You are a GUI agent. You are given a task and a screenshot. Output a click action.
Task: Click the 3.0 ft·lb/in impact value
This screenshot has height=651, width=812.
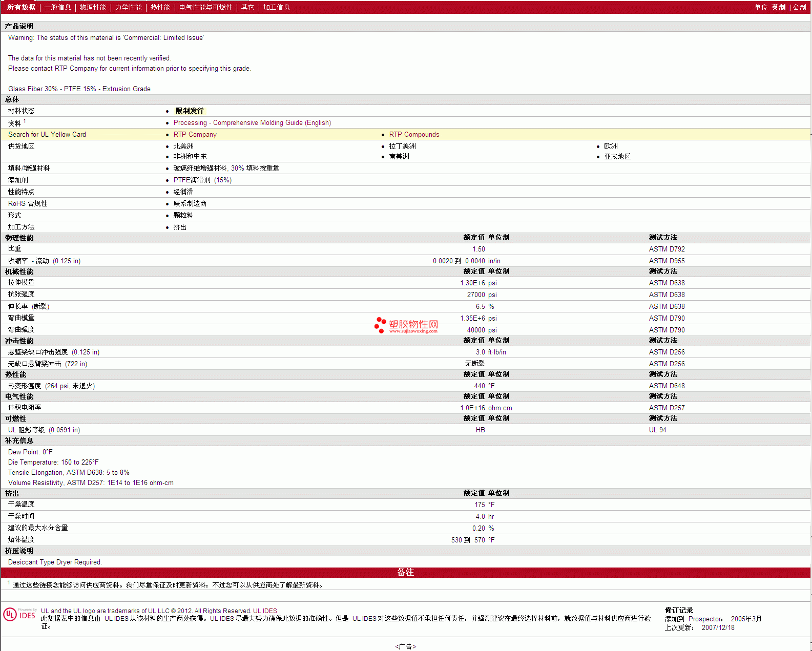[x=491, y=352]
